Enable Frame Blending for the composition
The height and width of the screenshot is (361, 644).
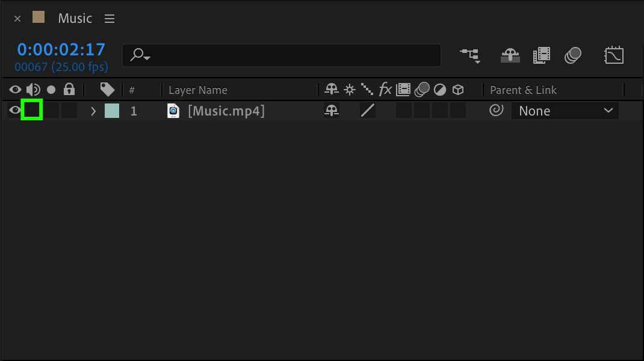(542, 56)
